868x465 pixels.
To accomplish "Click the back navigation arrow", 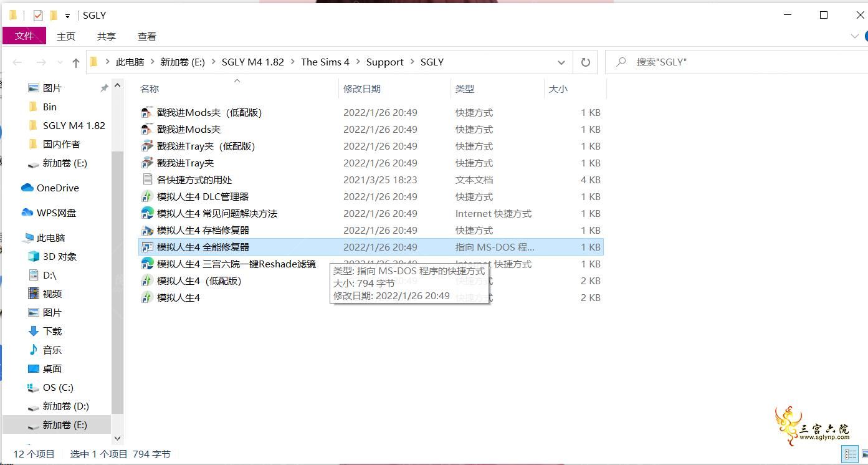I will (17, 62).
